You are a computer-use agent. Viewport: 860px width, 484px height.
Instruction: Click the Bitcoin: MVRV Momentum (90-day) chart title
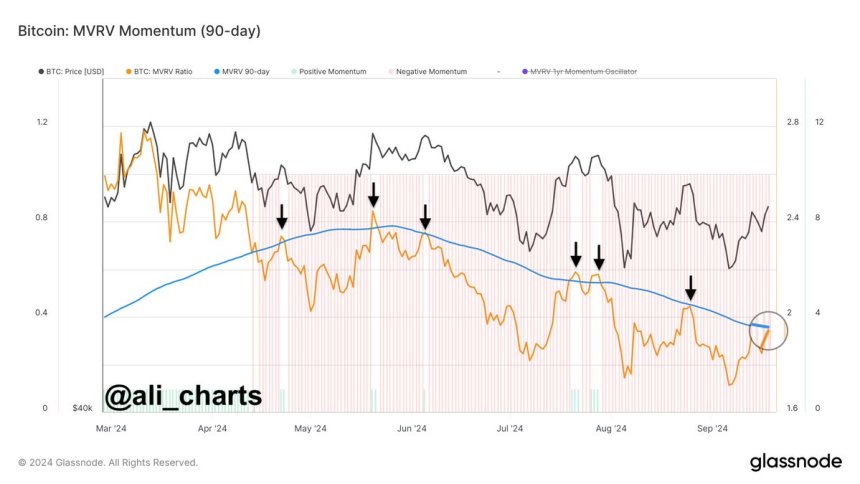click(139, 31)
